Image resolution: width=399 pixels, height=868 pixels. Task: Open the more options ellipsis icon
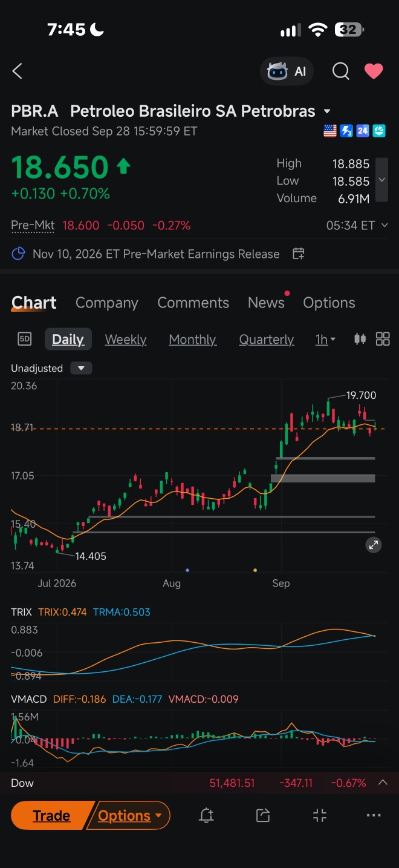[374, 815]
